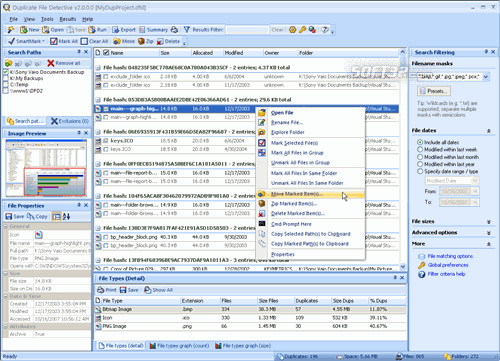Image resolution: width=500 pixels, height=361 pixels.
Task: Select Modified within last year option
Action: (420, 164)
